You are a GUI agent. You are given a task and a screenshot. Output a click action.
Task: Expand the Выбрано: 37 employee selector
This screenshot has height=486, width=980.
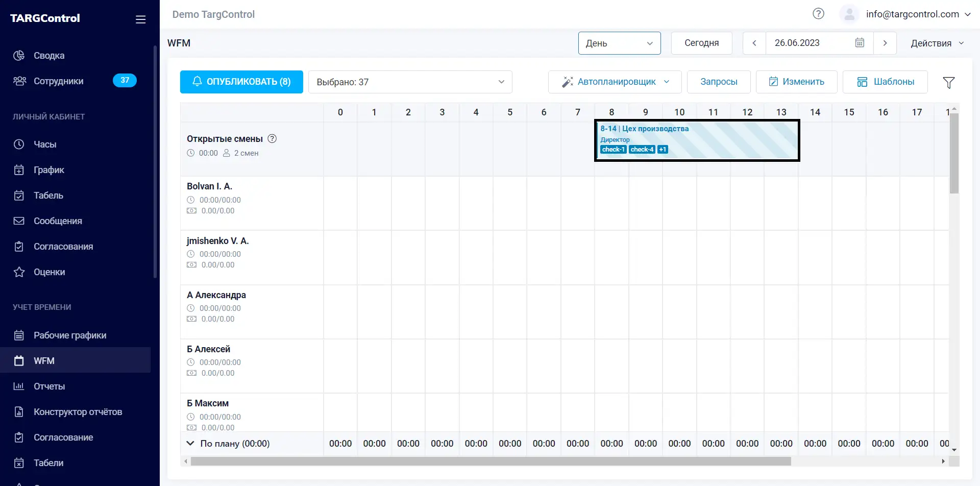410,82
